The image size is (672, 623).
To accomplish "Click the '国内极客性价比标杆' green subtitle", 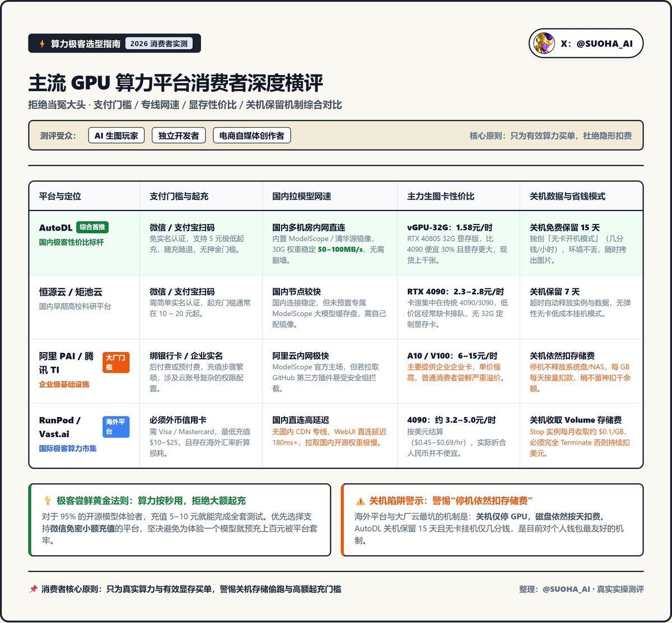I will pyautogui.click(x=71, y=242).
